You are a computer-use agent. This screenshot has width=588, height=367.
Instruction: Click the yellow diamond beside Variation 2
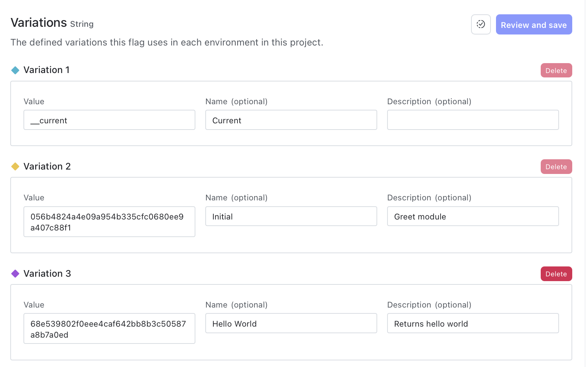pos(15,167)
